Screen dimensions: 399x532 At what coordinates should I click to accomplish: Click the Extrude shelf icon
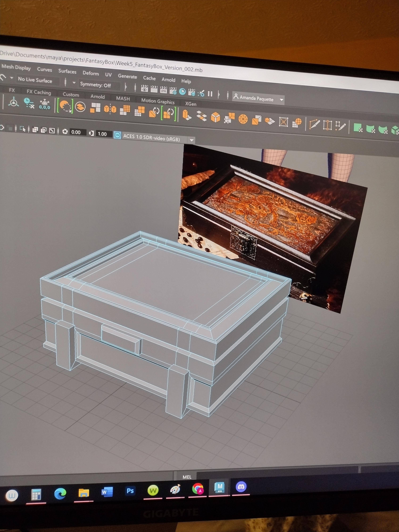[187, 115]
